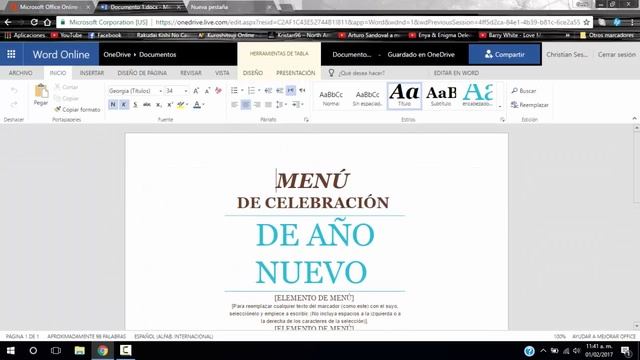Switch to INSERTAR tab
The width and height of the screenshot is (640, 360).
pyautogui.click(x=92, y=73)
